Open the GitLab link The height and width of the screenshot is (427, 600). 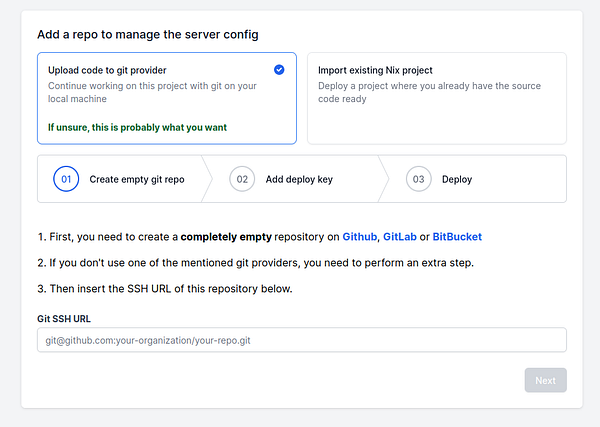400,237
